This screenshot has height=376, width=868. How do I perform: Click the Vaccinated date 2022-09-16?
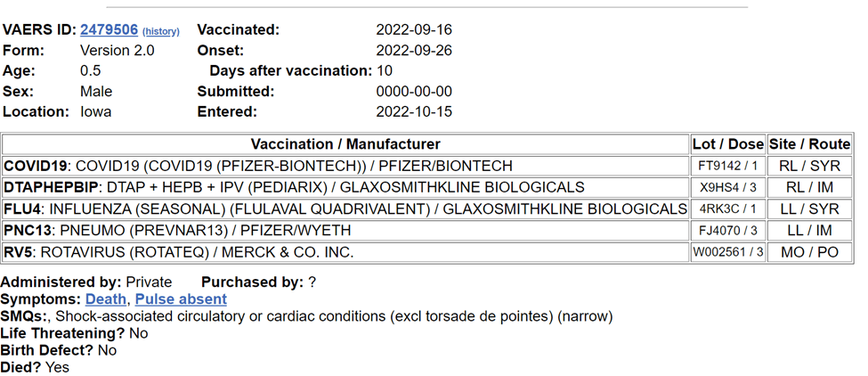[414, 29]
